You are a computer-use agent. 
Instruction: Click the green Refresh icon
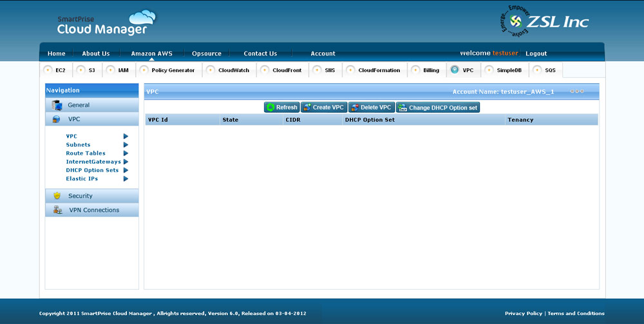pos(270,108)
